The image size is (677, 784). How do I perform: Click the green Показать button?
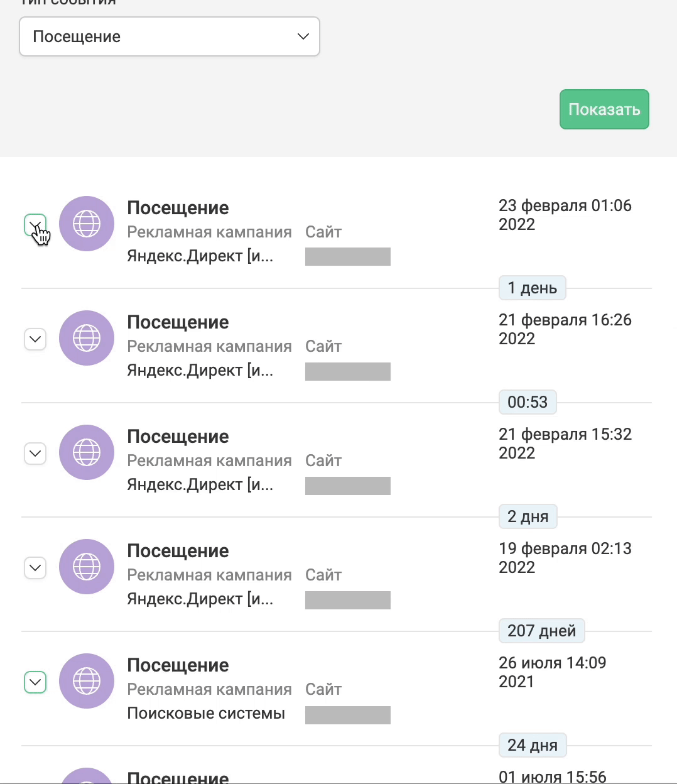(x=604, y=109)
